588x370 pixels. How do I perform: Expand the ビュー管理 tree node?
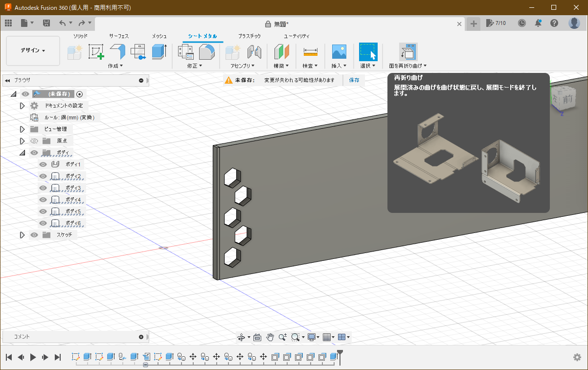click(22, 129)
